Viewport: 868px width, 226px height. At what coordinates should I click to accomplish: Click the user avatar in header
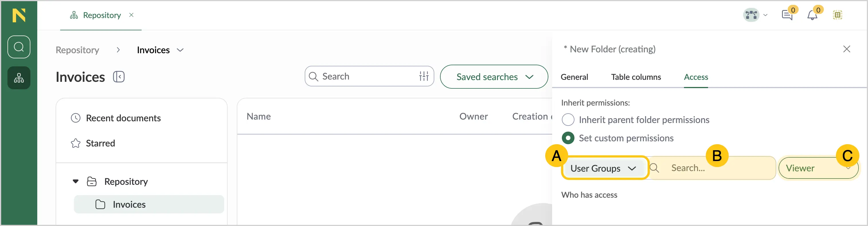751,15
